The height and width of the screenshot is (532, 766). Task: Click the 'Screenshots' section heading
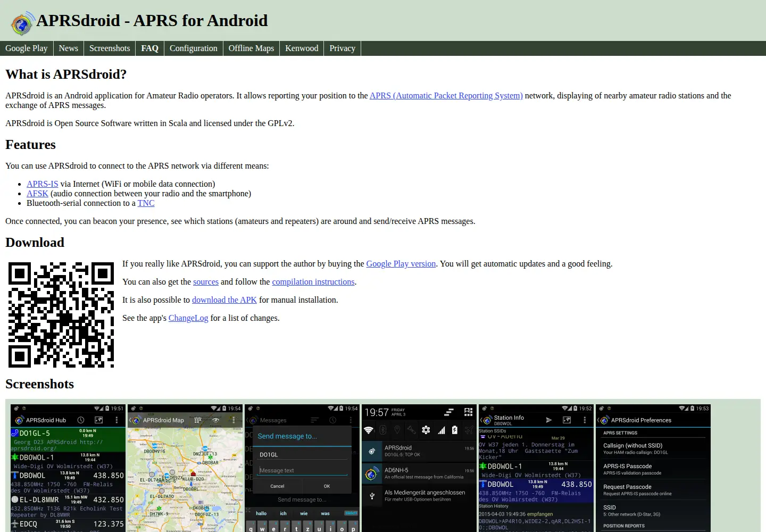tap(39, 384)
